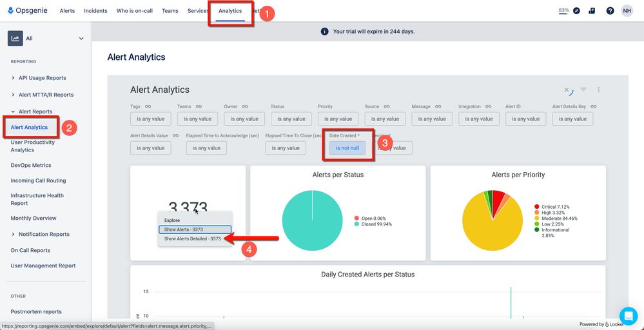The image size is (644, 330).
Task: Click the 83% progress indicator
Action: point(563,11)
